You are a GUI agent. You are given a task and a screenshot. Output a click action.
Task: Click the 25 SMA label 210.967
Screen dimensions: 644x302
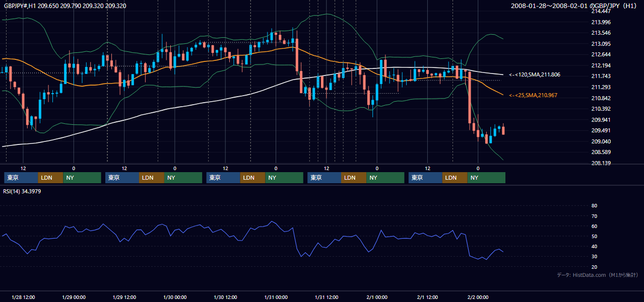[x=533, y=95]
